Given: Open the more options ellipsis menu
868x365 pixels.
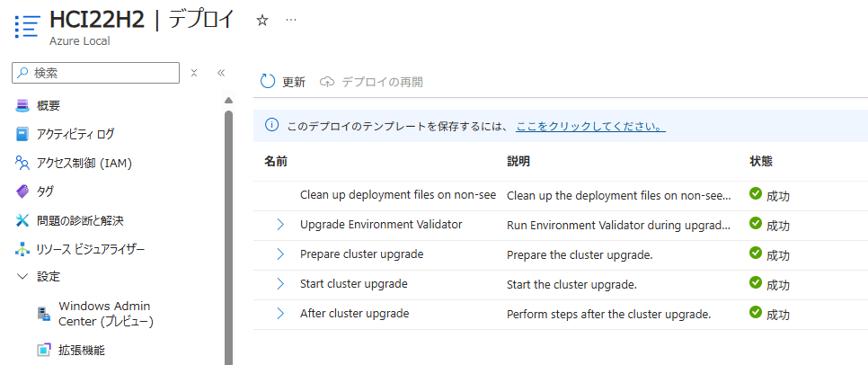Looking at the screenshot, I should click(x=291, y=20).
